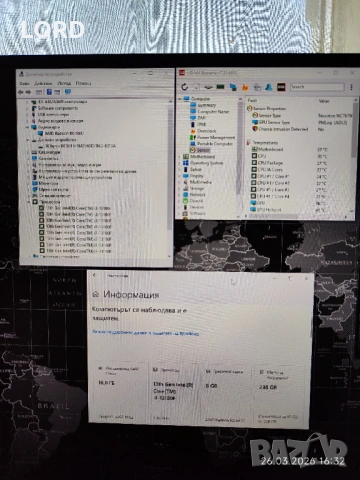Image resolution: width=360 pixels, height=480 pixels.
Task: Click blue Help icon in Device Manager toolbar
Action: coord(49,92)
